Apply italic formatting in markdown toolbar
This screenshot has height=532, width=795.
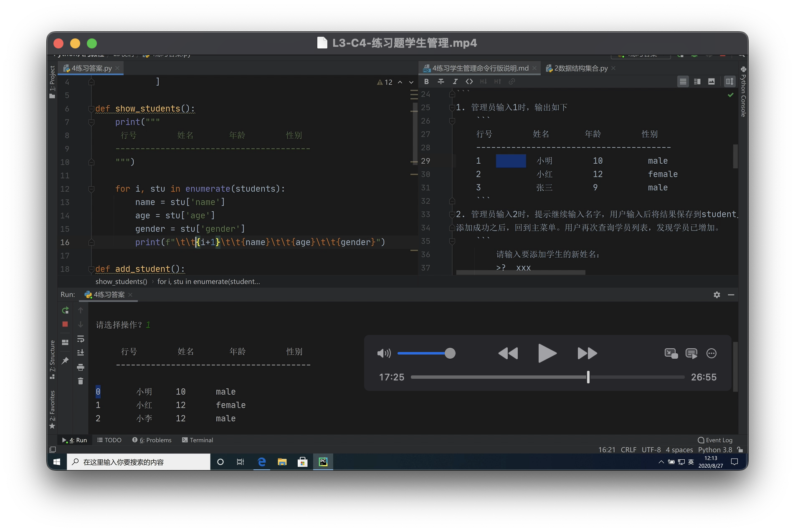point(455,81)
